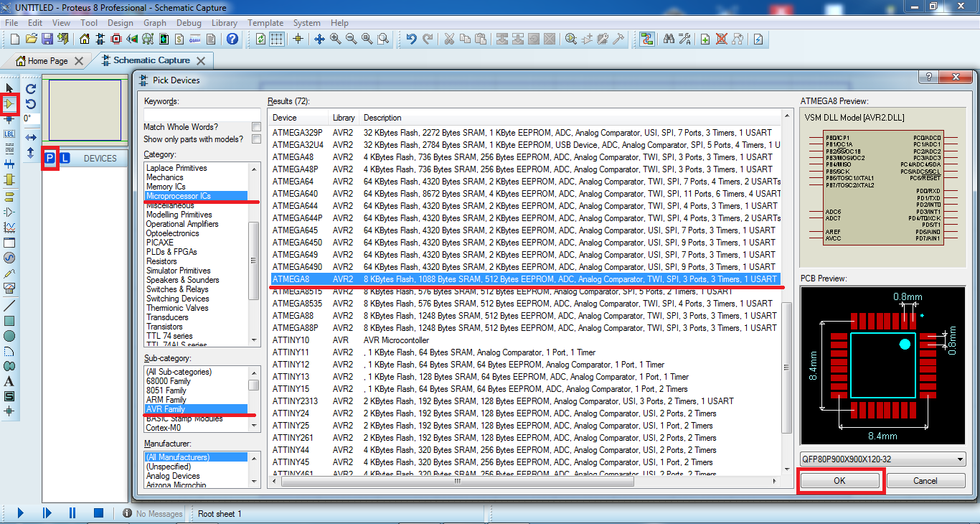Screen dimensions: 980x524
Task: Open the File menu
Action: click(x=11, y=23)
